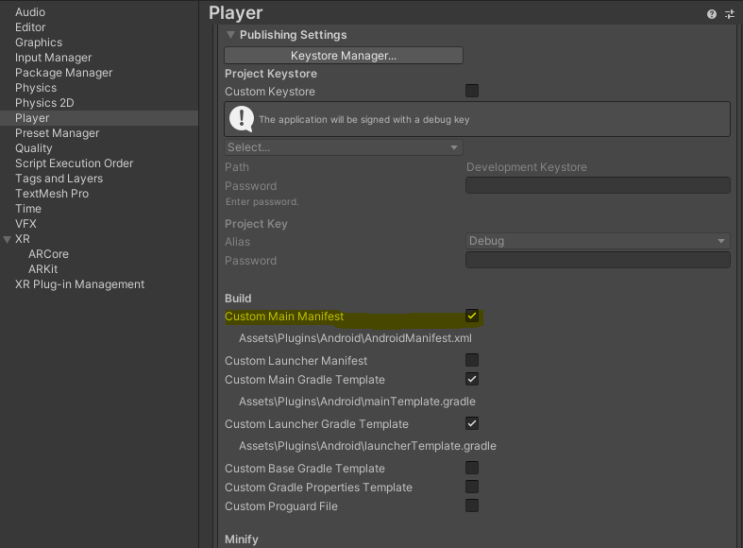The height and width of the screenshot is (548, 743).
Task: Click the Keystore Manager... button
Action: pyautogui.click(x=344, y=55)
